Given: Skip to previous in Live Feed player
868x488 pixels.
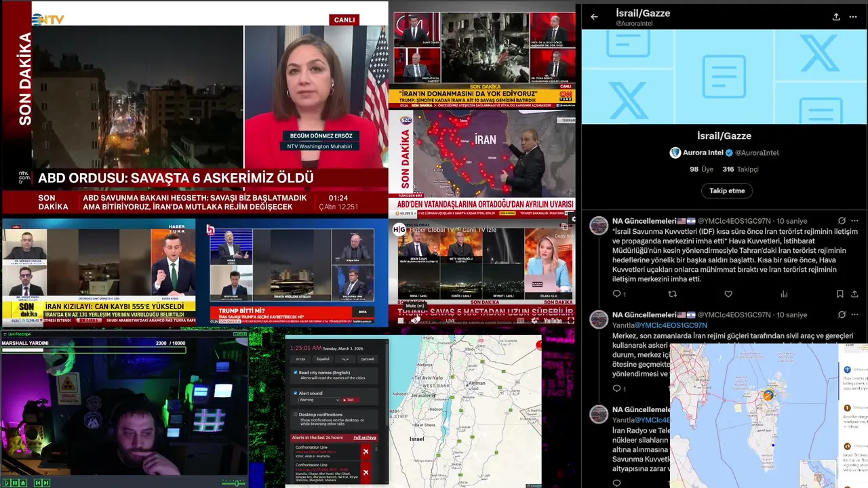Looking at the screenshot, I should pyautogui.click(x=38, y=483).
